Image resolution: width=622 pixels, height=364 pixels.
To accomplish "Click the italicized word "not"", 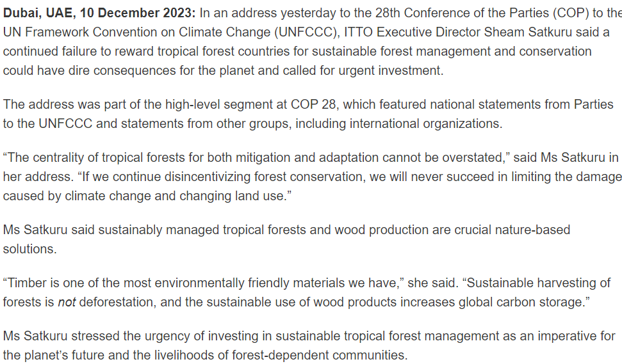I will point(67,302).
